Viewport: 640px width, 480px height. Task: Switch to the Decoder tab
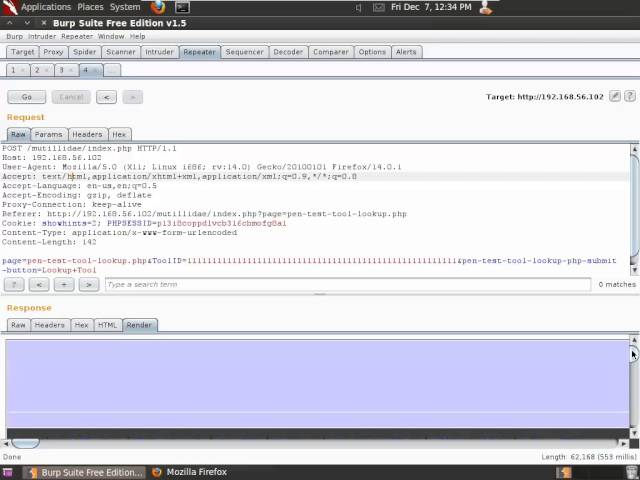288,52
